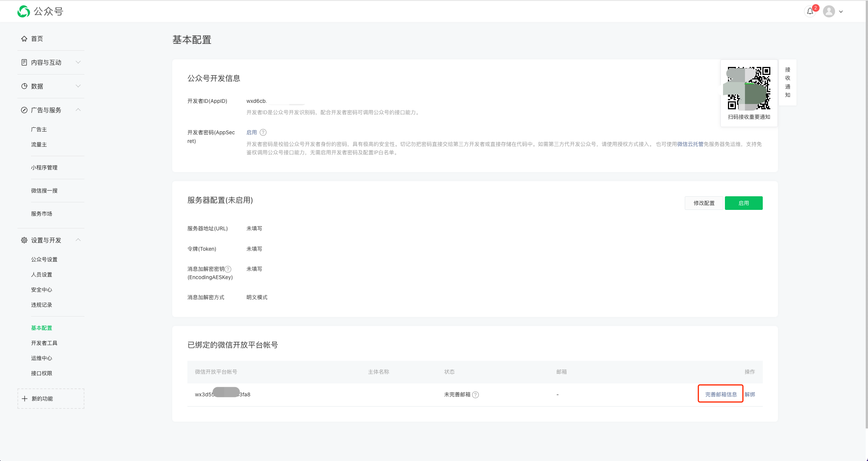Open 开发者工具 in the sidebar

(44, 343)
